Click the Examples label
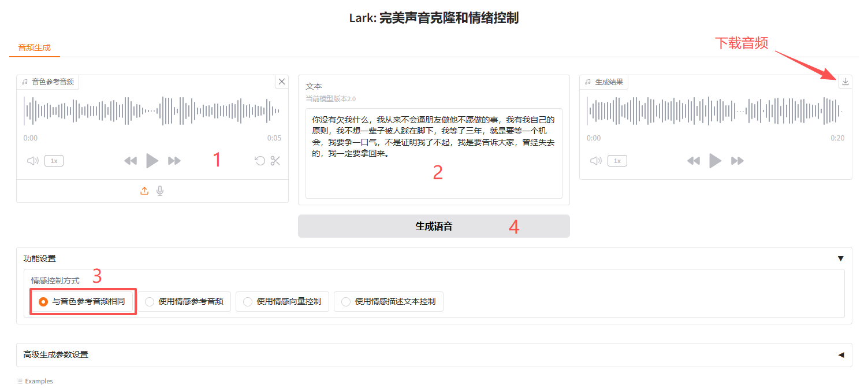 [39, 381]
